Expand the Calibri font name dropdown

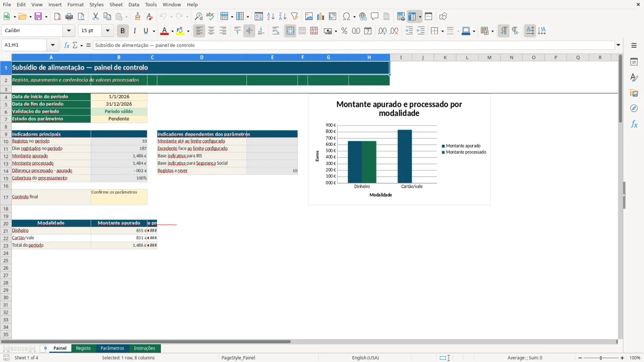[x=69, y=31]
